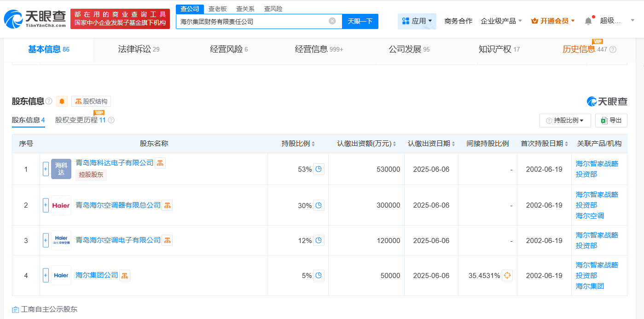Open the 持股比例 filter dropdown
Viewport: 644px width, 319px height.
[565, 120]
